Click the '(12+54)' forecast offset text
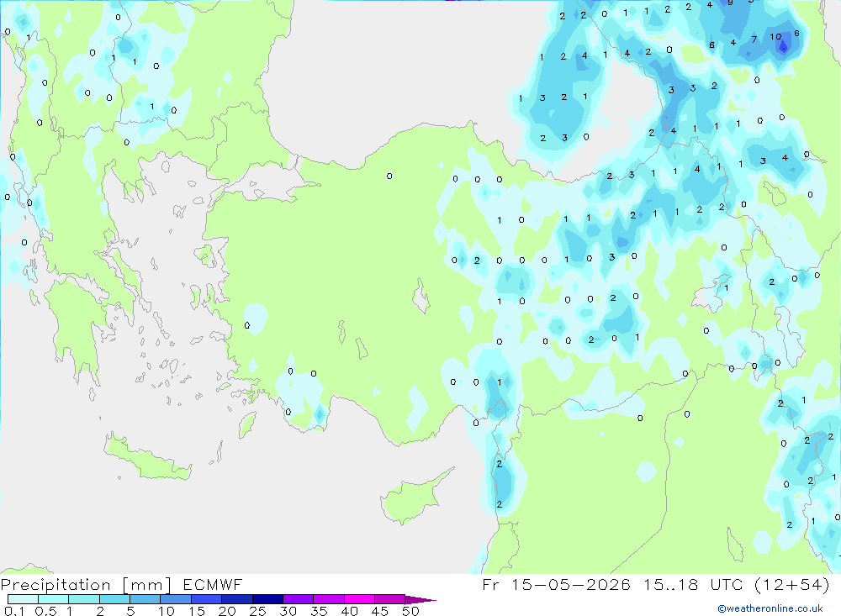The width and height of the screenshot is (841, 616). (x=792, y=584)
